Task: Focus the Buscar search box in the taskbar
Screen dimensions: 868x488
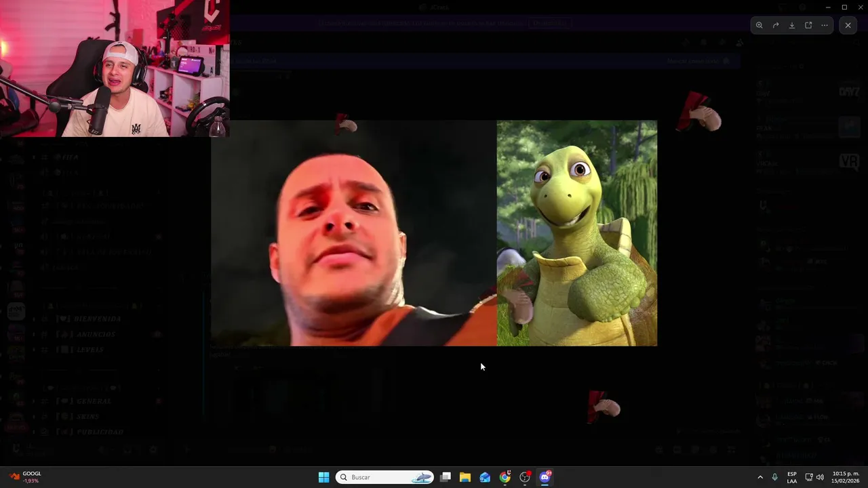Action: click(x=384, y=477)
